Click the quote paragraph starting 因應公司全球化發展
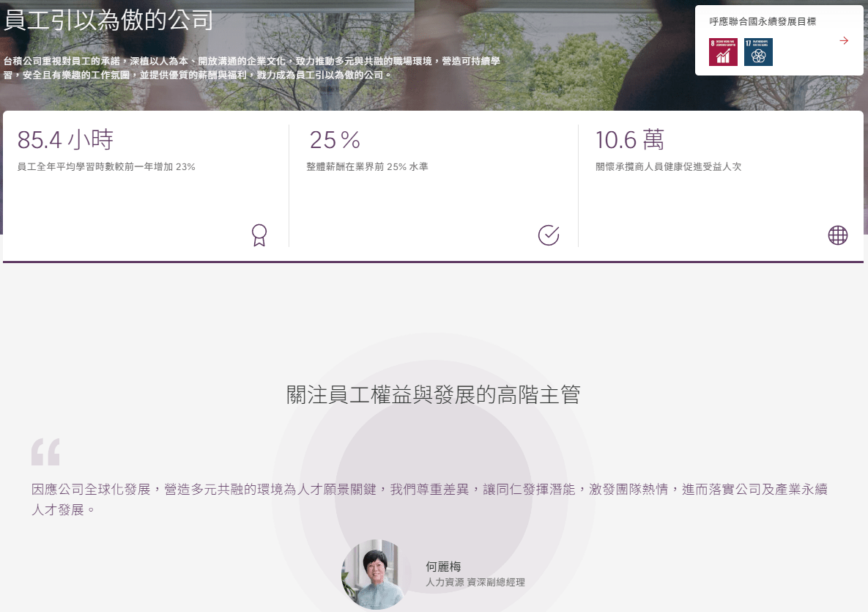868x612 pixels. click(429, 500)
